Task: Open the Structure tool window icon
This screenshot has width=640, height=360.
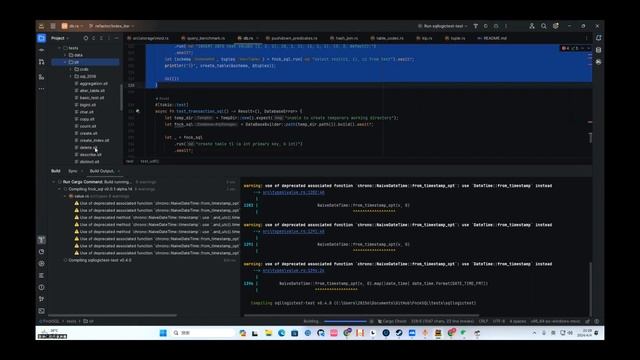Action: tap(41, 76)
